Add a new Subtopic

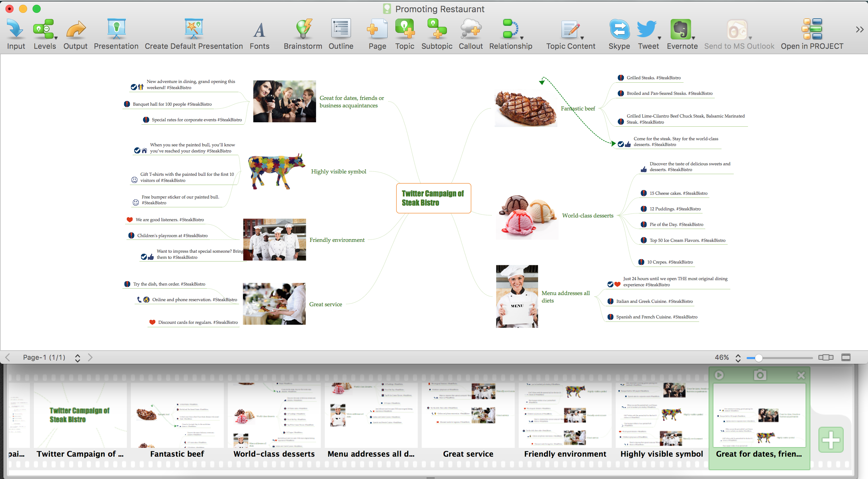point(437,29)
